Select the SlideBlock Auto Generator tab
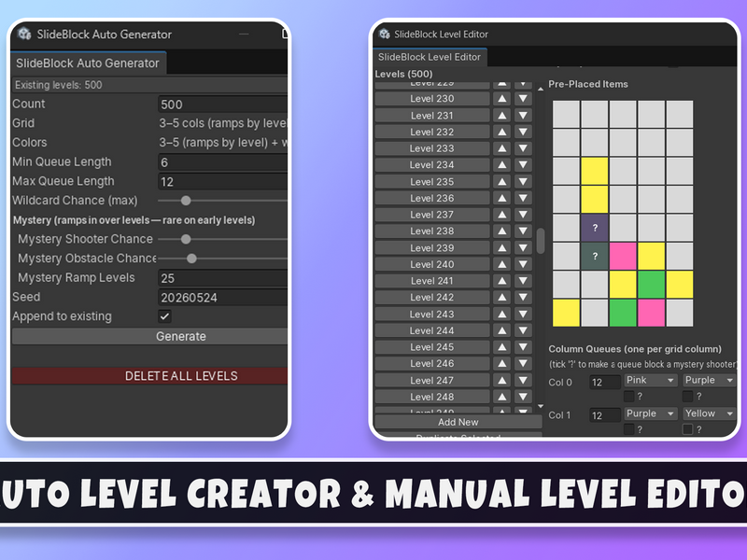Viewport: 747px width, 560px height. point(88,63)
